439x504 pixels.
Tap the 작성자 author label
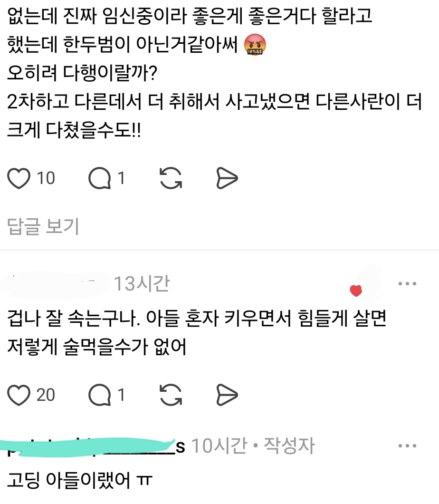(289, 446)
